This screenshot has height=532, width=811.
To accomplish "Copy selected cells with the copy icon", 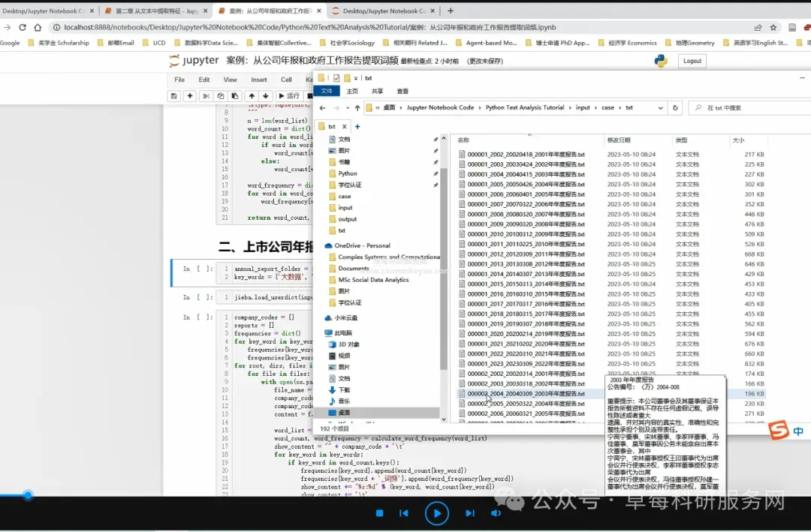I will tap(220, 95).
